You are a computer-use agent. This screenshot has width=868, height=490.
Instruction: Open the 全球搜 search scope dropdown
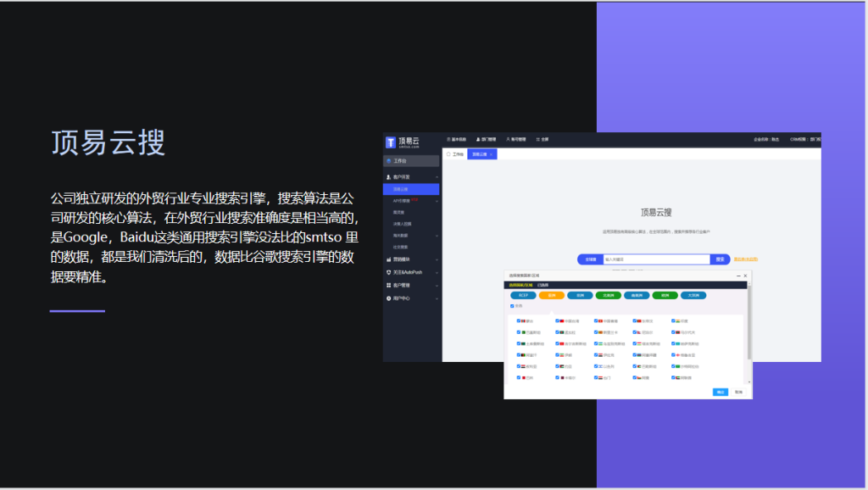click(x=590, y=259)
